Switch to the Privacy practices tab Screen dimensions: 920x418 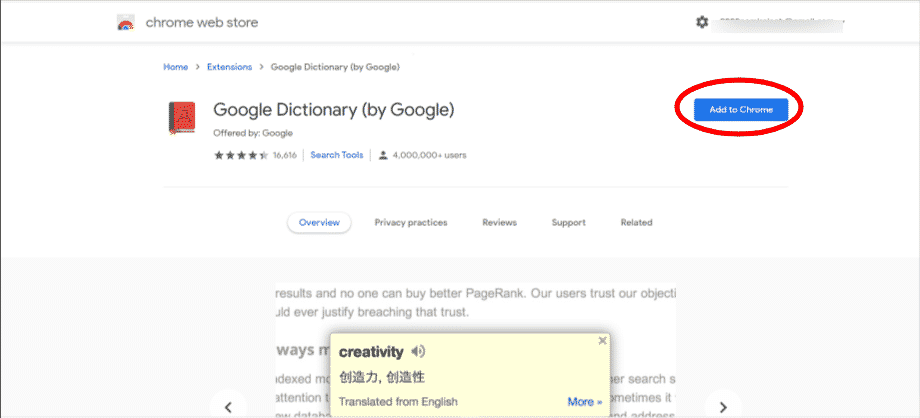click(x=411, y=223)
